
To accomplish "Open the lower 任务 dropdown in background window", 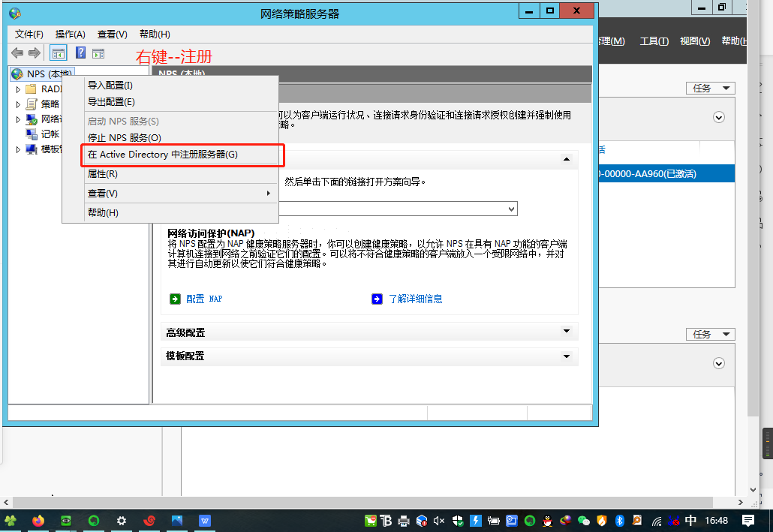I will (x=711, y=335).
